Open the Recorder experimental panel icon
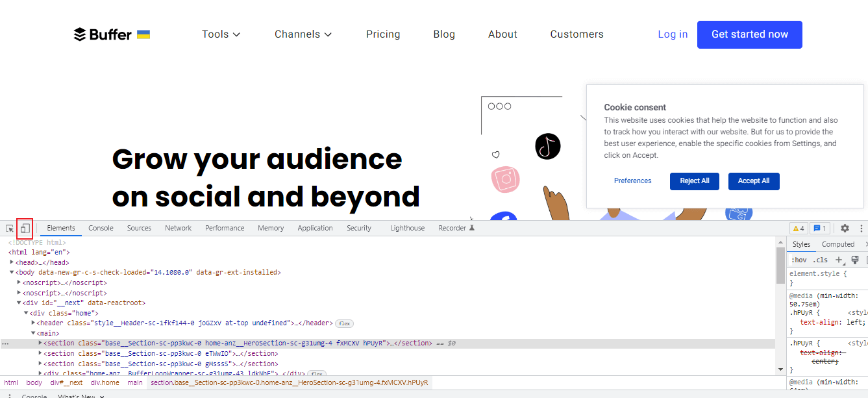868x398 pixels. tap(451, 228)
